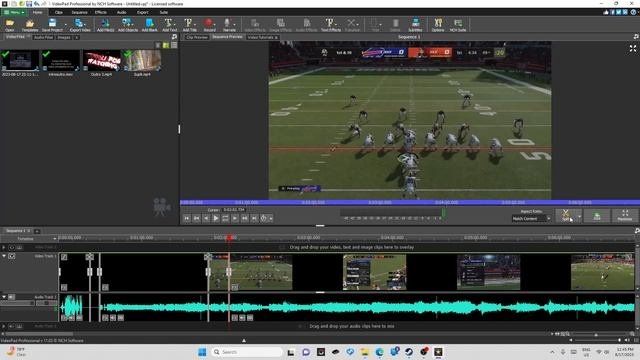Expand Audio Track 2
Screen dimensions: 640x360
[4, 326]
